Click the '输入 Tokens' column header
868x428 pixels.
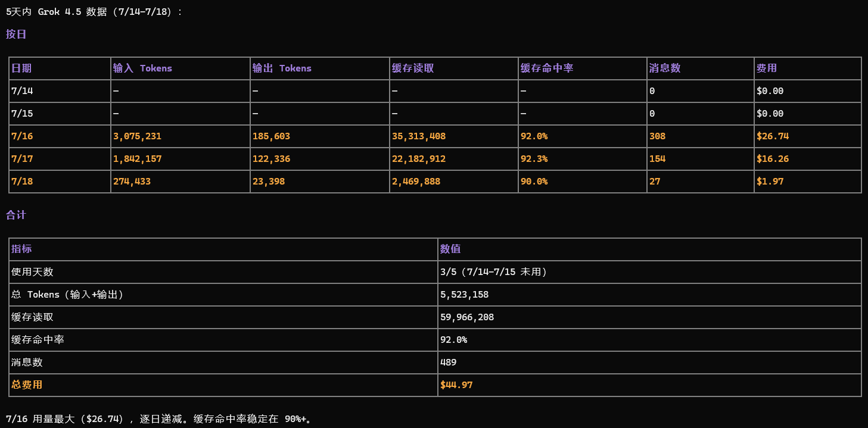coord(142,68)
